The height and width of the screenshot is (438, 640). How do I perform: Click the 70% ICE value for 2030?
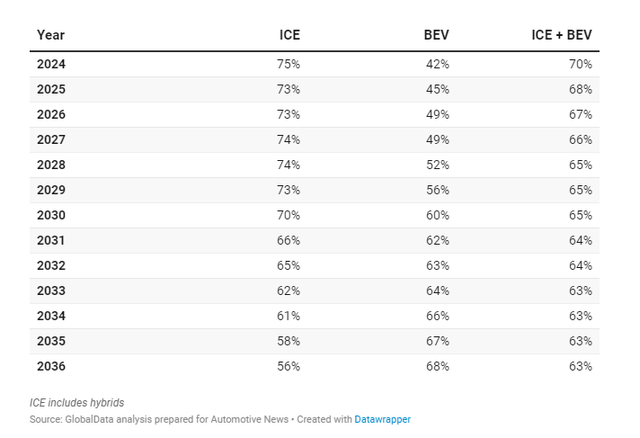pyautogui.click(x=288, y=215)
